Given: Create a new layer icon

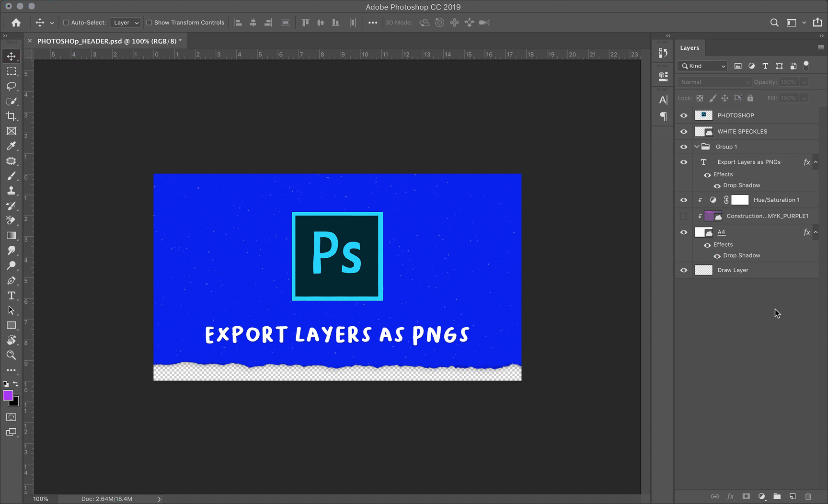Looking at the screenshot, I should (x=793, y=496).
